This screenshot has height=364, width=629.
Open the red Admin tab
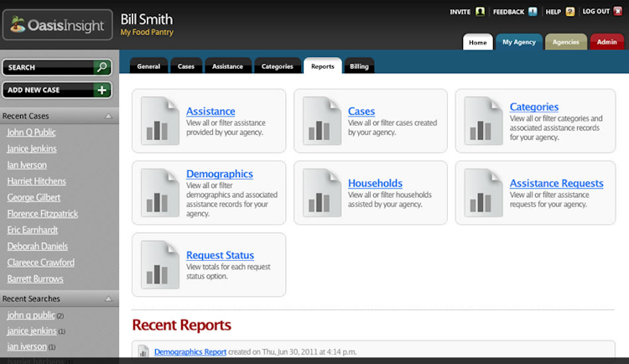(x=606, y=42)
